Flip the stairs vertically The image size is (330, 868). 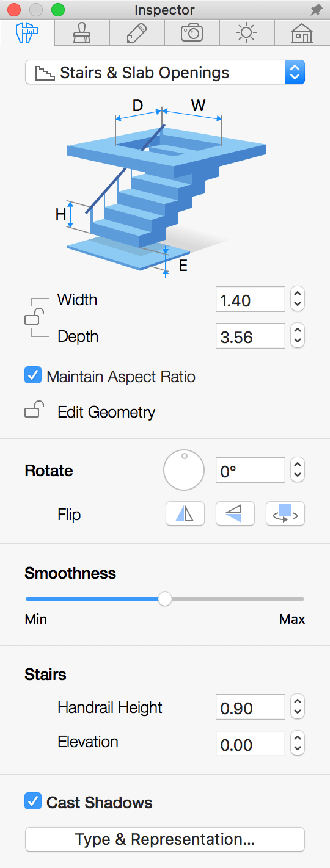[x=235, y=514]
